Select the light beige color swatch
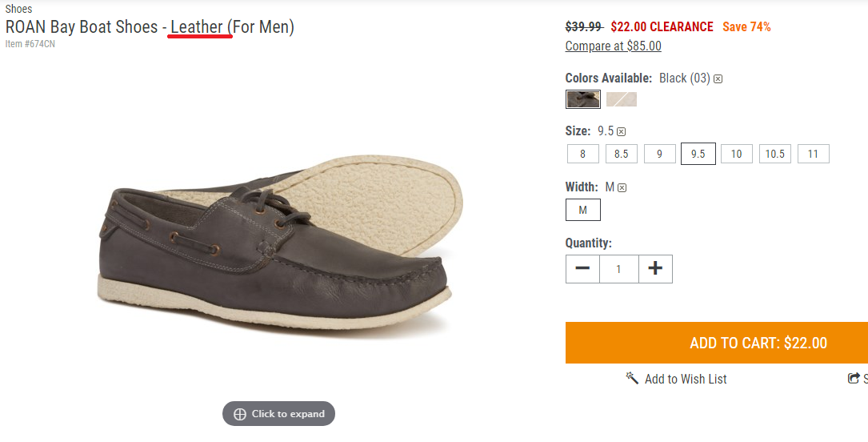This screenshot has width=868, height=442. (x=622, y=99)
